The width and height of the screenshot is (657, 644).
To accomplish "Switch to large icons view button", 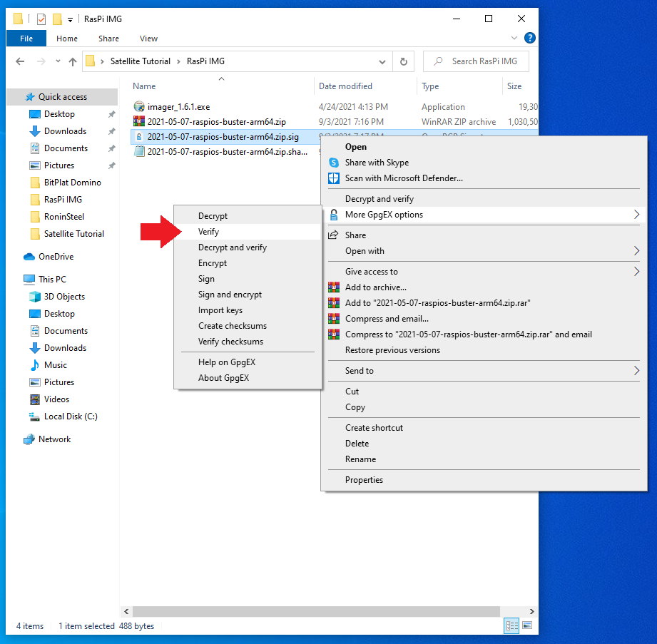I will click(x=527, y=625).
